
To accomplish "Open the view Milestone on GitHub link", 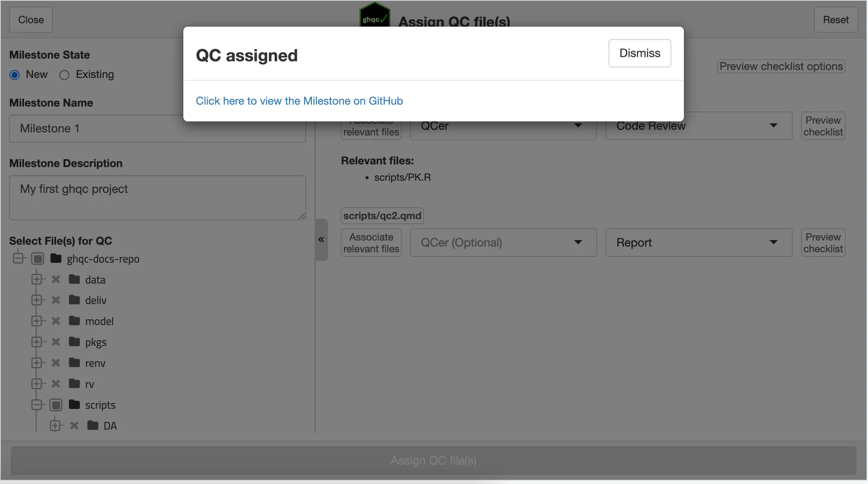I will [x=299, y=101].
